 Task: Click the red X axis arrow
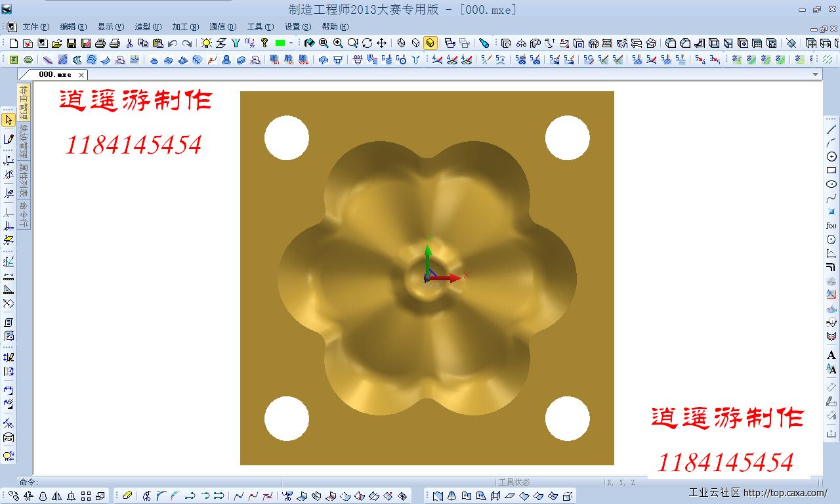[446, 278]
